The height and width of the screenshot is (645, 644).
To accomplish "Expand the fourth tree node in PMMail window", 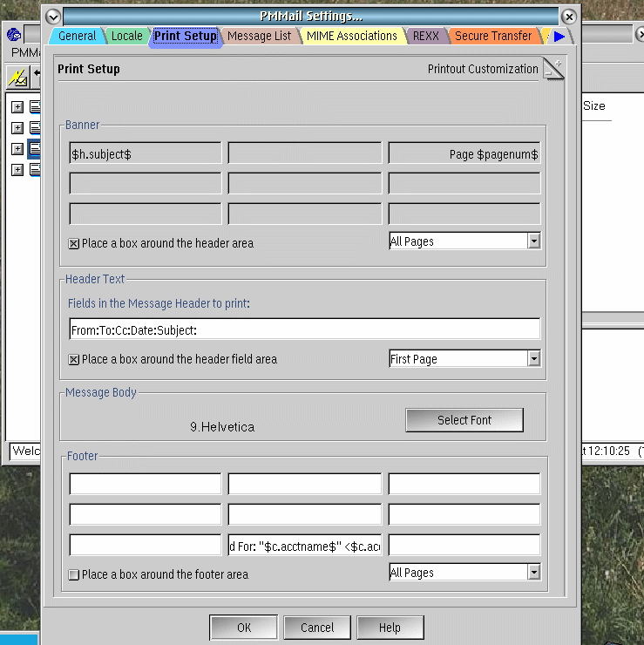I will point(17,170).
